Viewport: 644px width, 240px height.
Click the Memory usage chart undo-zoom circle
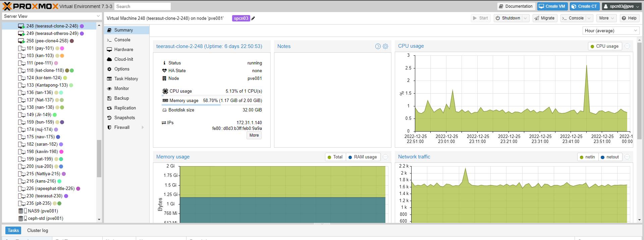[385, 157]
